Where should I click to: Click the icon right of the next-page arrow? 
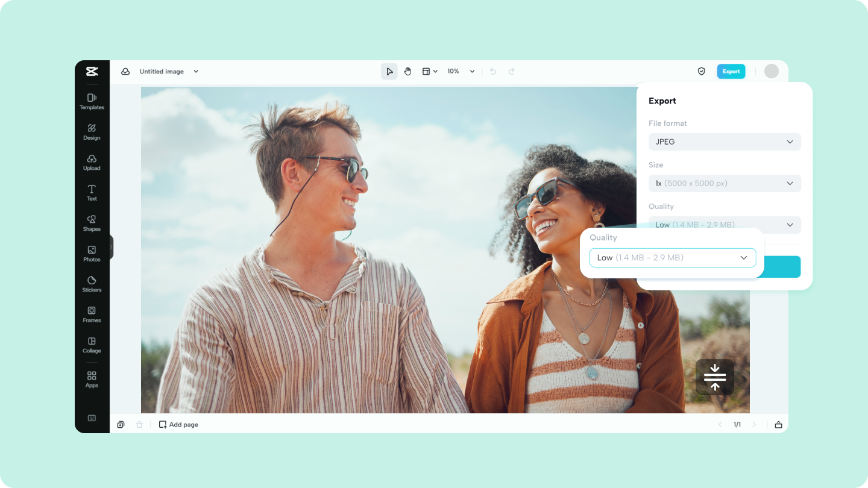click(778, 425)
